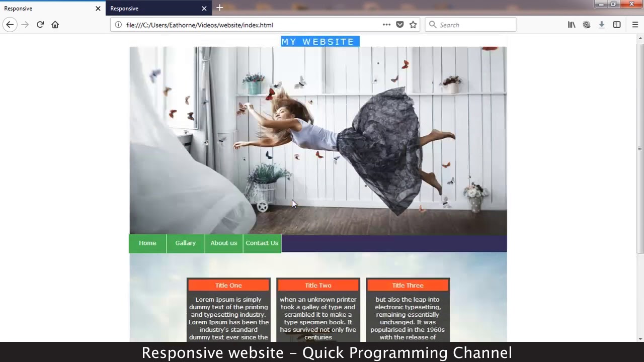Viewport: 644px width, 362px height.
Task: Open the About us navigation link
Action: pyautogui.click(x=224, y=243)
